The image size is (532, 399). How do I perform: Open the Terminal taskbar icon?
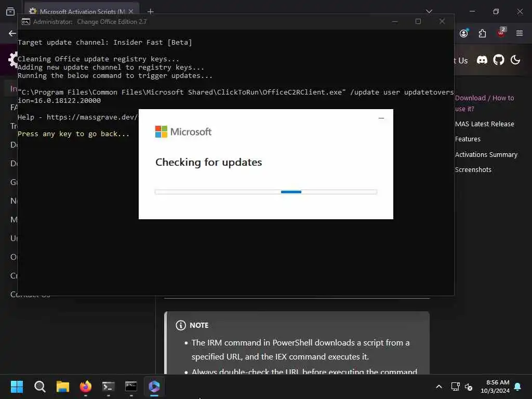point(109,387)
